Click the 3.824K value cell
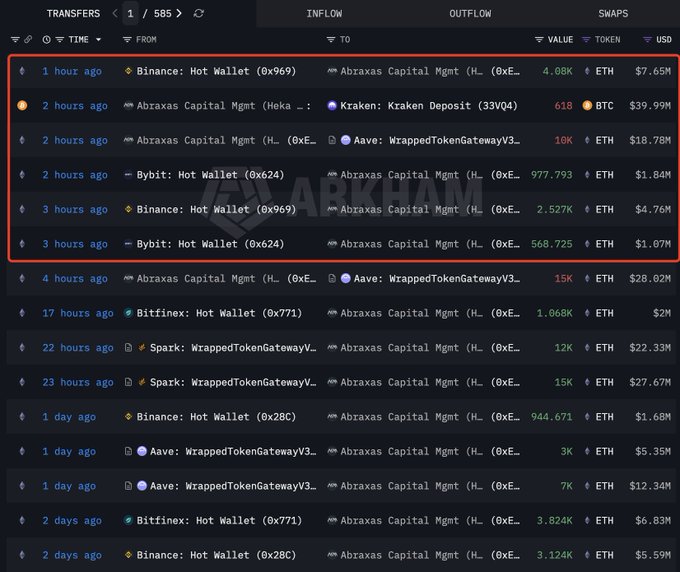Viewport: 680px width, 572px height. [x=554, y=520]
